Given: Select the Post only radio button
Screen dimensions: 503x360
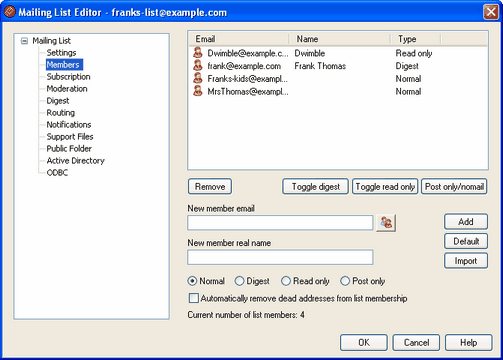Looking at the screenshot, I should [345, 281].
